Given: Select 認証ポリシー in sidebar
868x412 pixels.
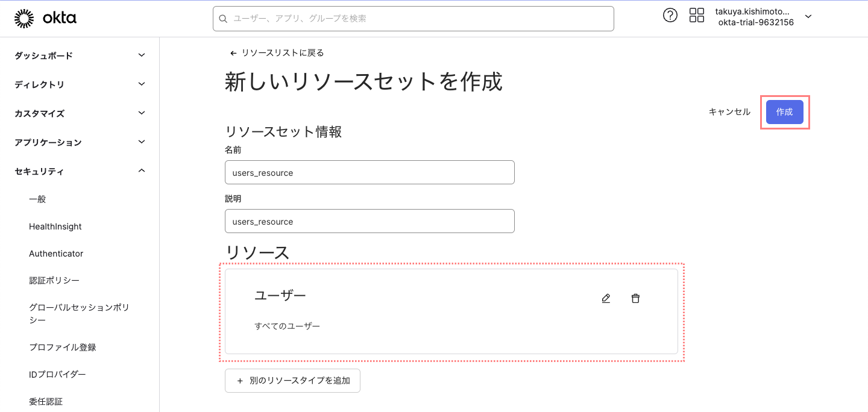Looking at the screenshot, I should (x=54, y=281).
